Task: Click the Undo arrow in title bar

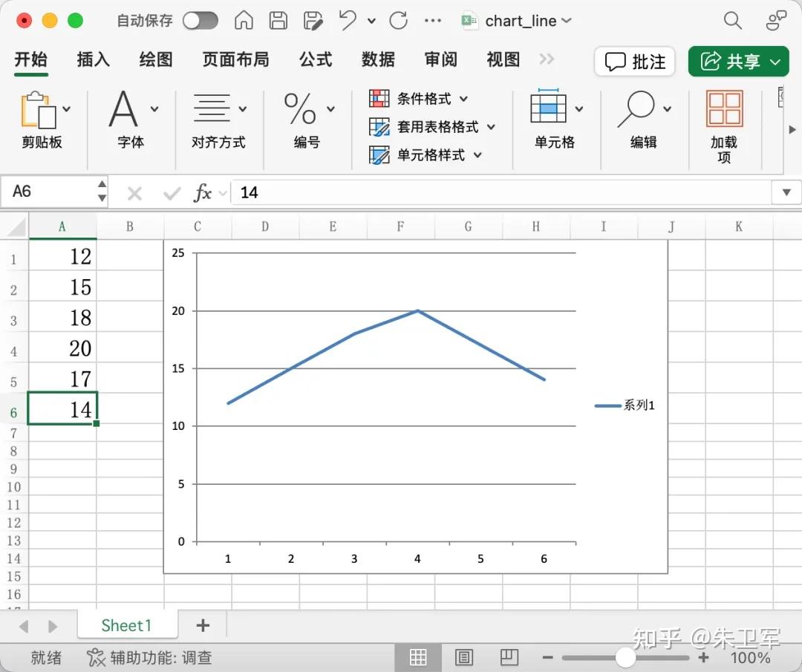Action: point(346,21)
